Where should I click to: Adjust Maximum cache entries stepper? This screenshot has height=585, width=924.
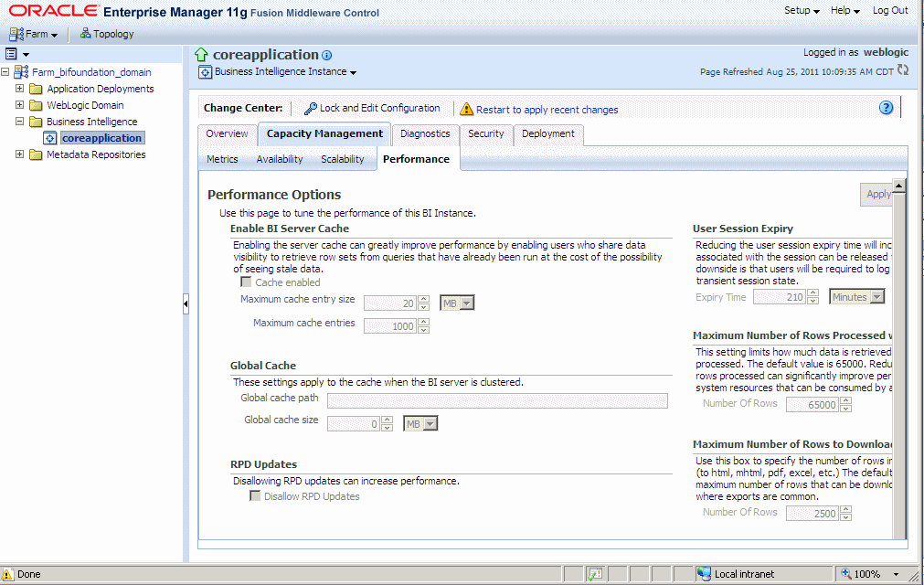tap(424, 325)
